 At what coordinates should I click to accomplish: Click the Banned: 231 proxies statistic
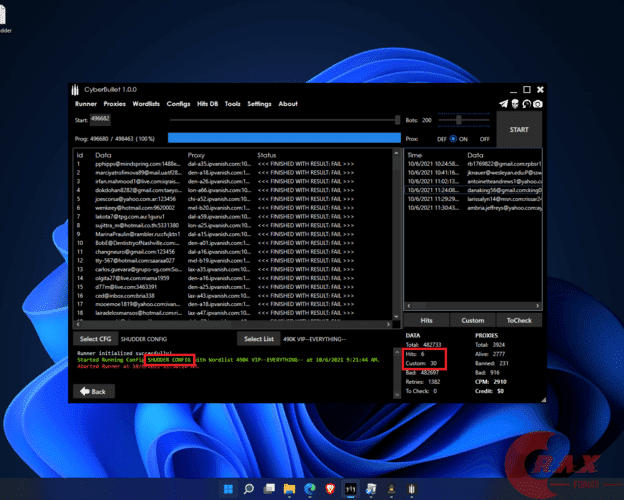point(491,363)
